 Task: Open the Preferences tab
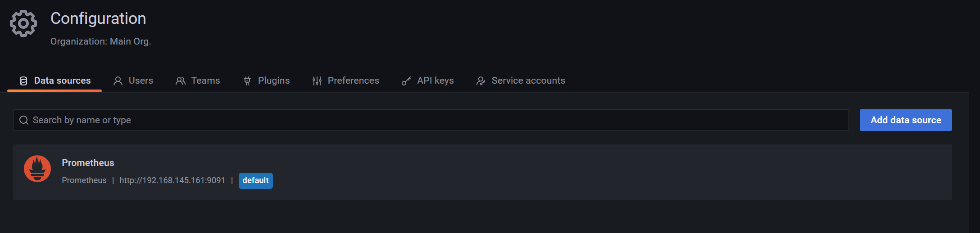[346, 81]
